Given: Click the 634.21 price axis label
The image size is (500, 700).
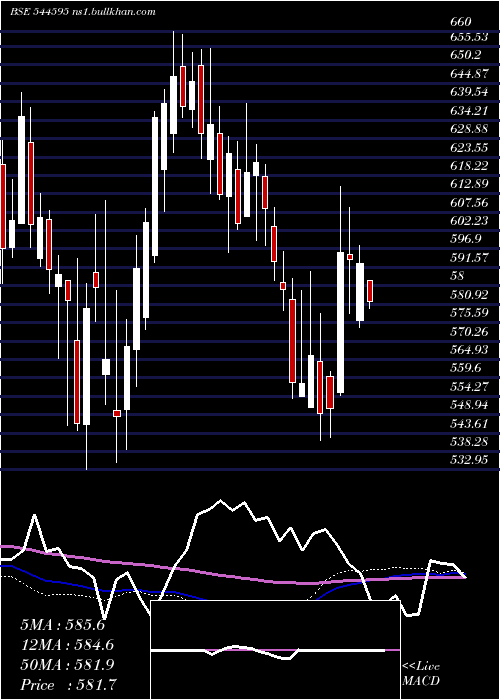Looking at the screenshot, I should pyautogui.click(x=469, y=110).
